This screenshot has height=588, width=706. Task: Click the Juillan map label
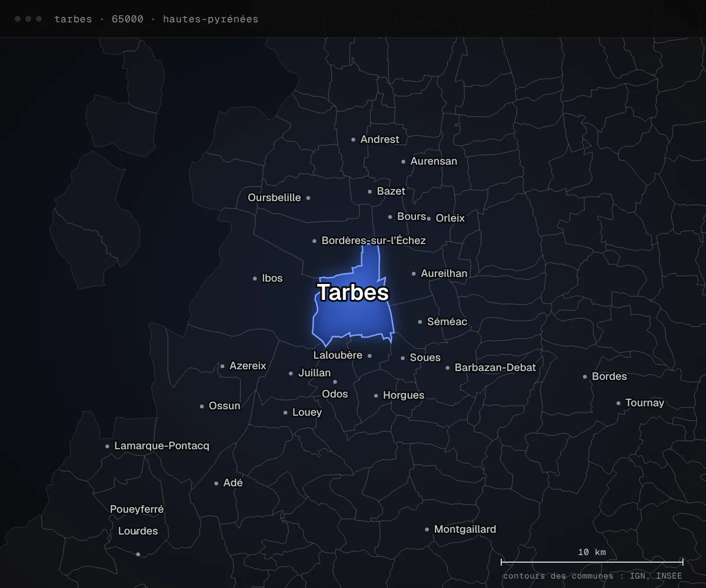(314, 373)
